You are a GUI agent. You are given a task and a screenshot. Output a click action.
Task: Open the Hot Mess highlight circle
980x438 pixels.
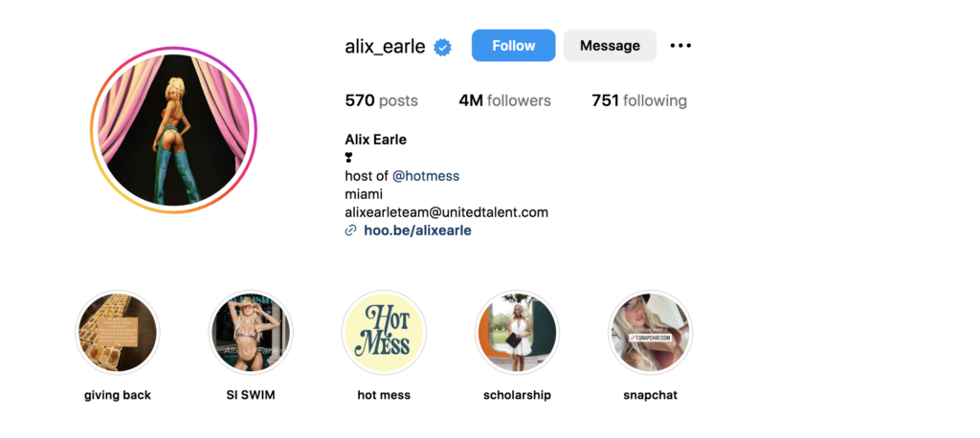pos(384,332)
